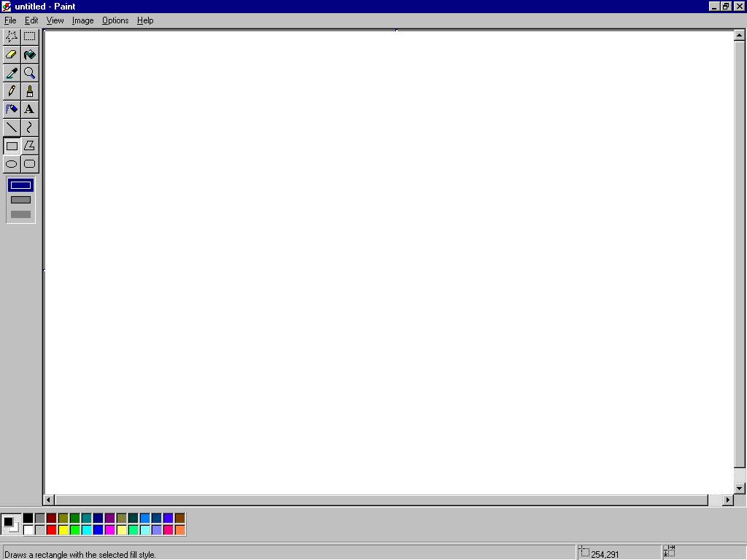
Task: Choose the Eraser tool
Action: 12,54
